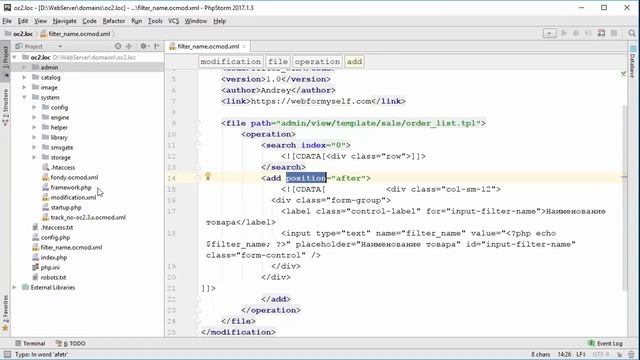Toggle the Structure tool window stripe button
The width and height of the screenshot is (640, 360).
(x=5, y=107)
